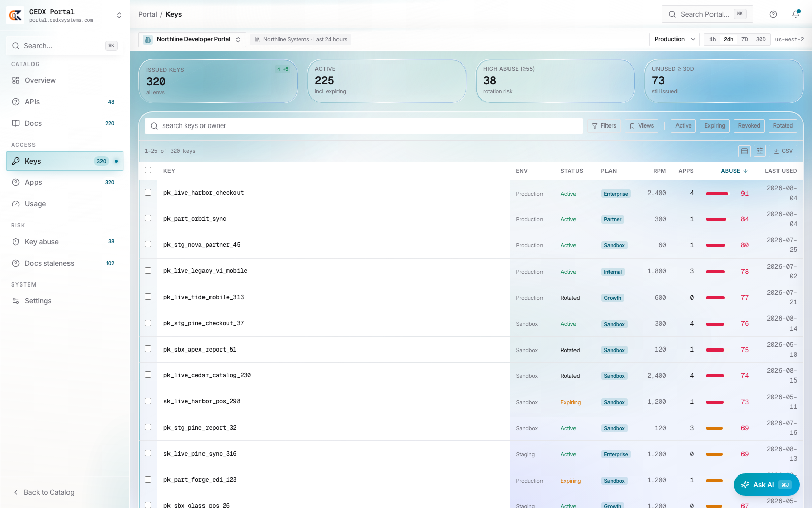Click the Northline Systems Last 24 hours chip
This screenshot has width=812, height=508.
coord(300,39)
